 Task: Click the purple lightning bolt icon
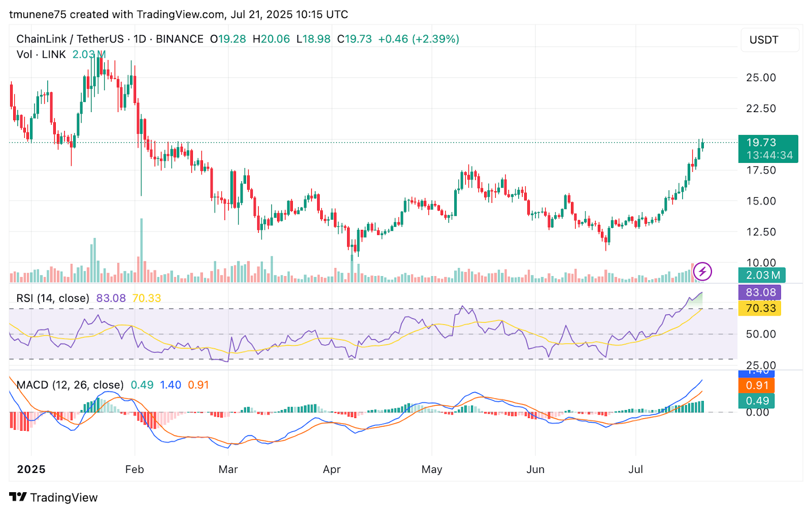coord(702,271)
